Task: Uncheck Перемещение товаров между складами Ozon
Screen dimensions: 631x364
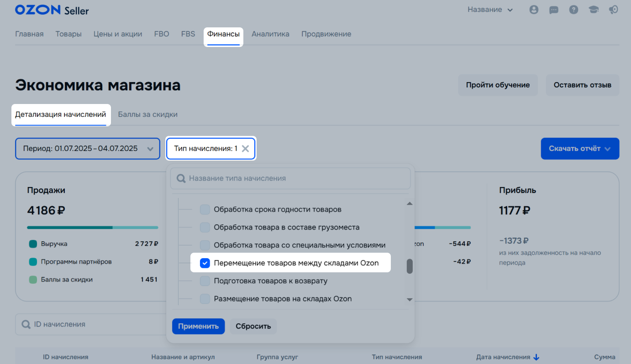Action: click(205, 263)
